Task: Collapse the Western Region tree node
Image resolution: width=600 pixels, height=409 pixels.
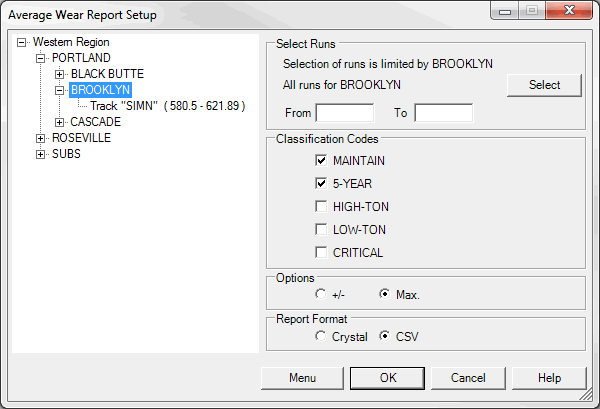Action: pos(22,43)
